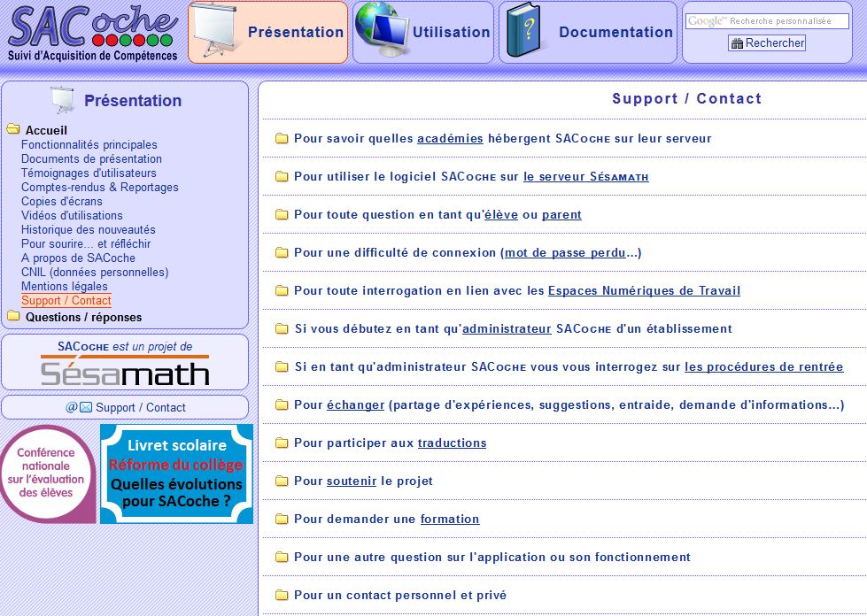Click folder icon on élève ou parent row

coord(282,214)
